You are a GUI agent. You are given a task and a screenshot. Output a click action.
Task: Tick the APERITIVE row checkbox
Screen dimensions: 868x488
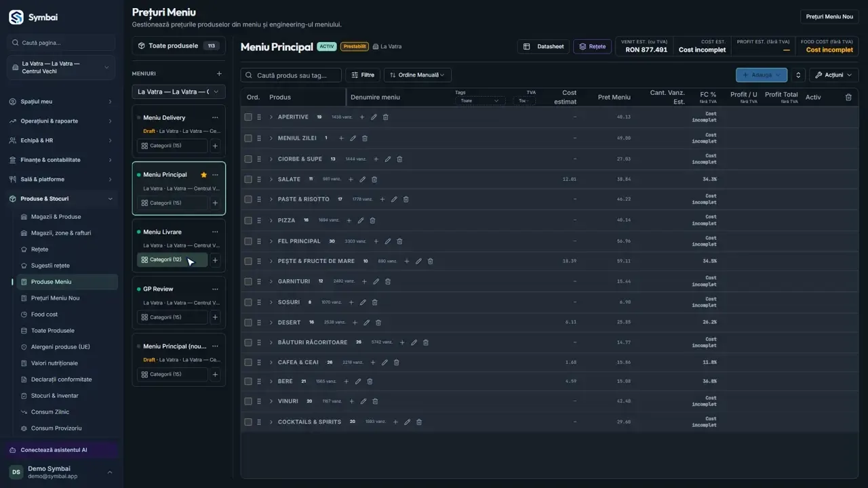(248, 117)
